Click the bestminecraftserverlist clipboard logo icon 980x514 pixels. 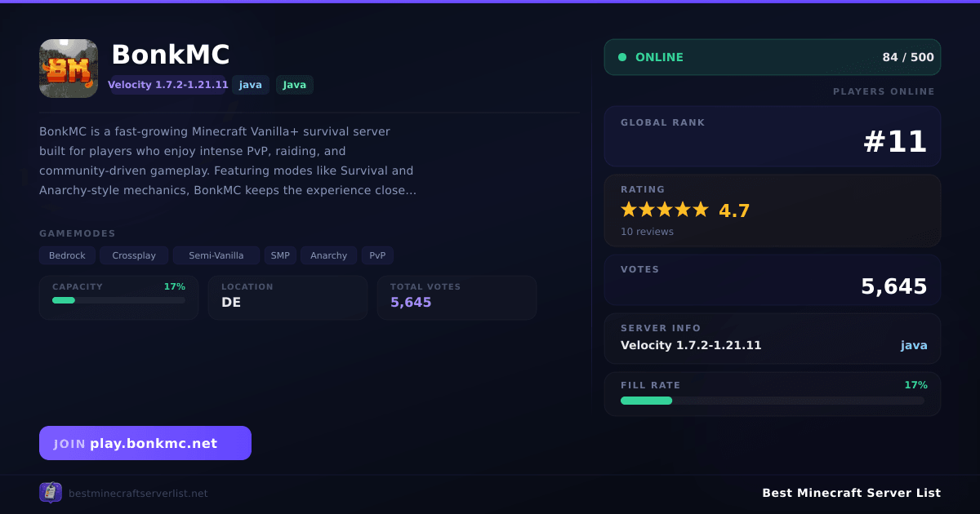[x=51, y=492]
